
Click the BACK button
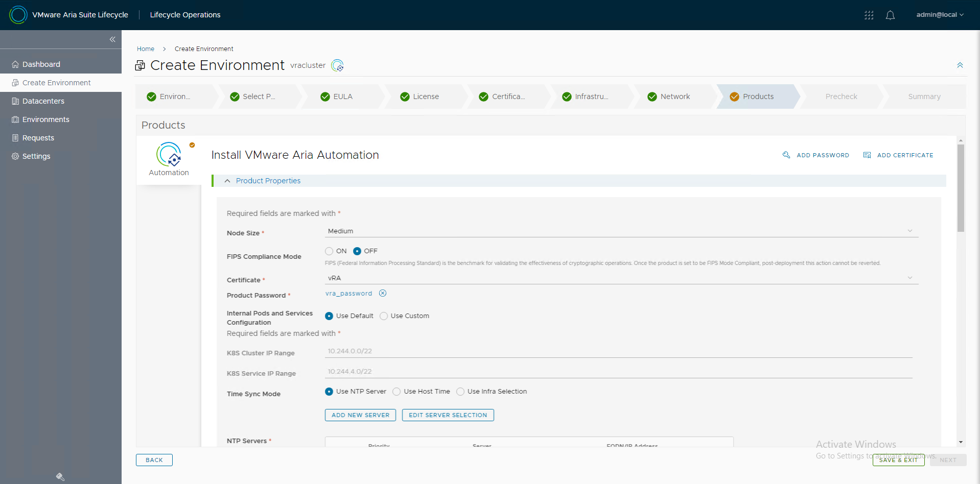pos(154,460)
